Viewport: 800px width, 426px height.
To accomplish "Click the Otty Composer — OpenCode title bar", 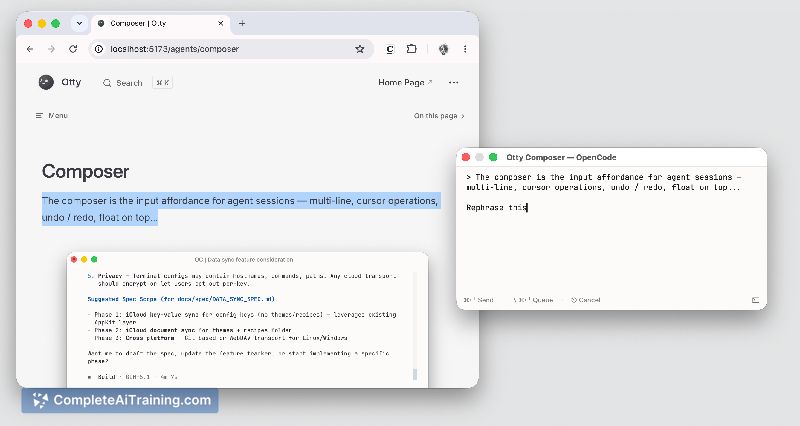I will [x=612, y=157].
